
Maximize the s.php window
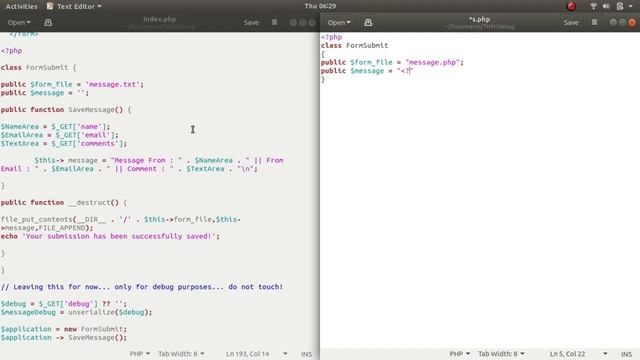(622, 22)
